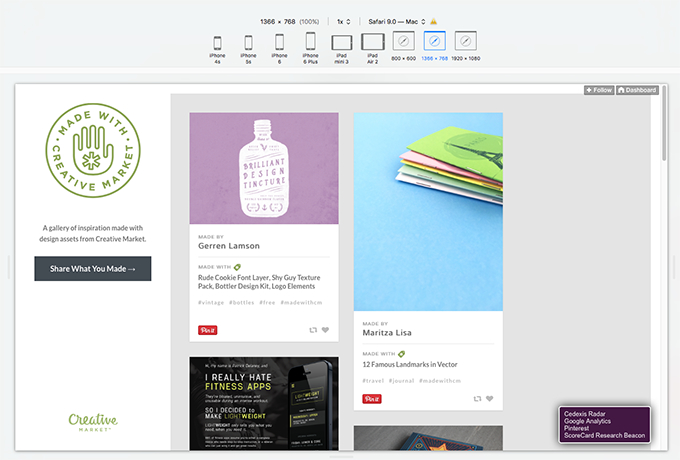Choose the 800 × 600 viewport preset
Screen dimensions: 680x460
pos(403,46)
